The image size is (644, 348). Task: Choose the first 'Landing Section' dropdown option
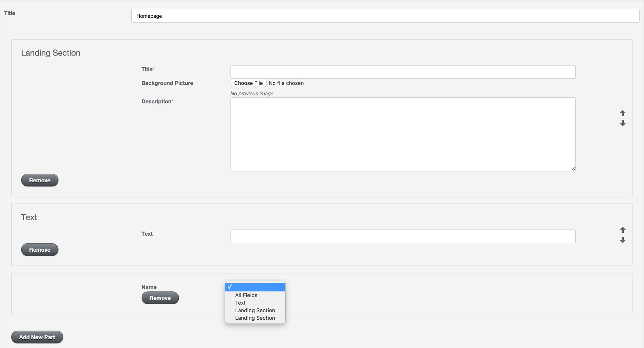(x=255, y=310)
